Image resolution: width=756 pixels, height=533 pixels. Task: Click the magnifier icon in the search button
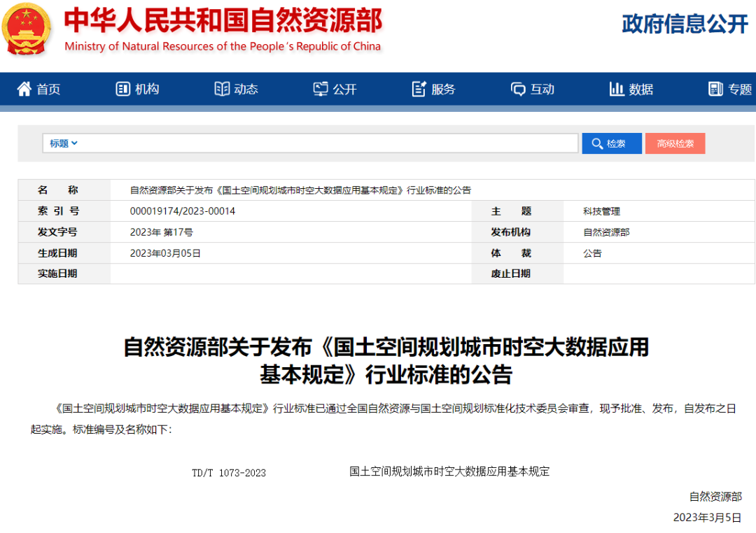coord(597,143)
